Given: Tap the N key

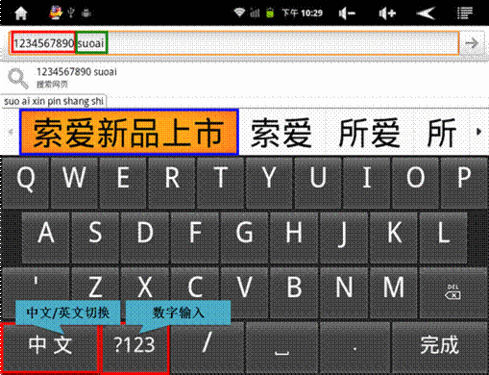Looking at the screenshot, I should pyautogui.click(x=344, y=292).
